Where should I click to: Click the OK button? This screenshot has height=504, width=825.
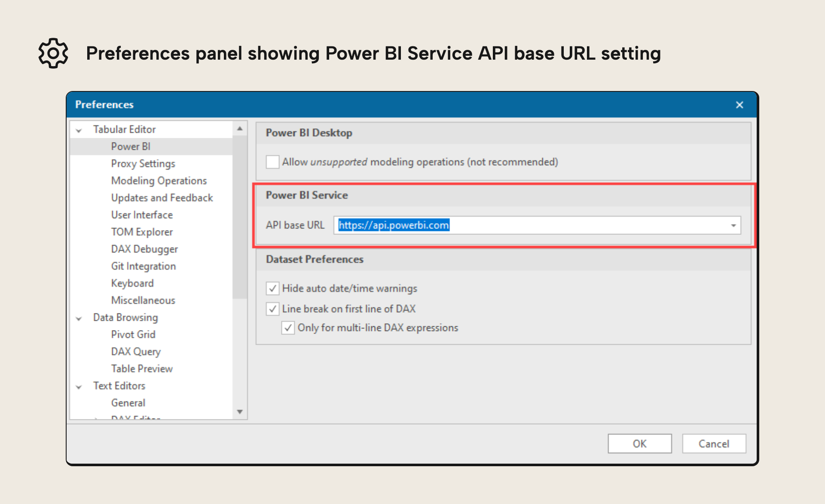[639, 443]
